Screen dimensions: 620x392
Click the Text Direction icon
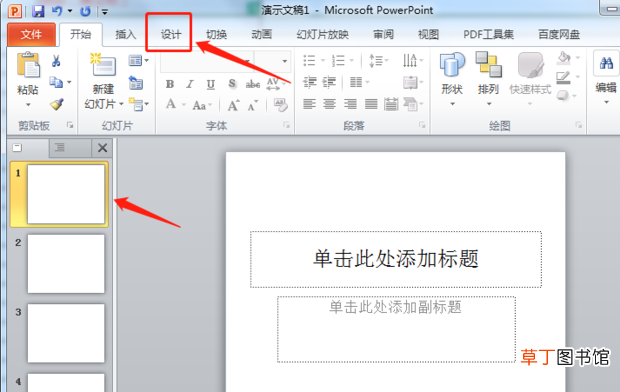coord(410,61)
